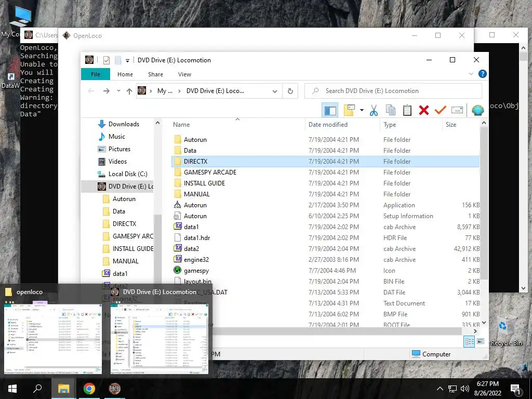Click the Copy toolbar icon

coord(391,110)
